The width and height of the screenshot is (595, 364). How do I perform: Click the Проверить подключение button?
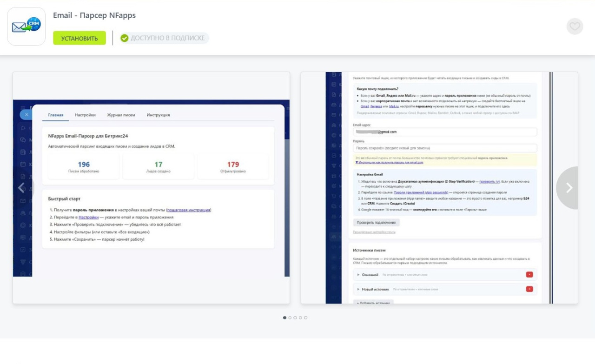376,223
